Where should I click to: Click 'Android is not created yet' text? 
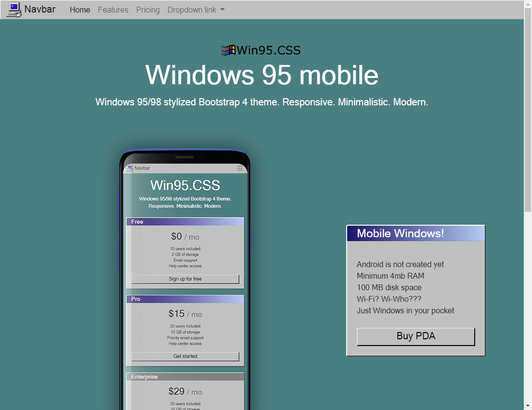point(400,264)
